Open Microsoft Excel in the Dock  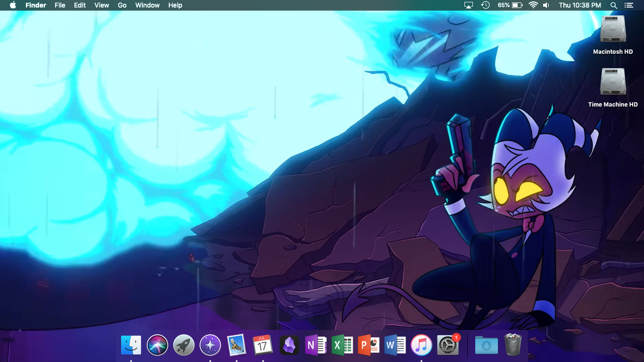pos(342,346)
